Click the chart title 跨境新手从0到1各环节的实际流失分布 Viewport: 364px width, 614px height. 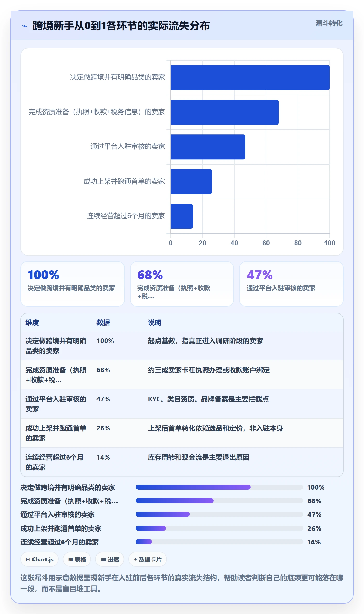tap(121, 26)
